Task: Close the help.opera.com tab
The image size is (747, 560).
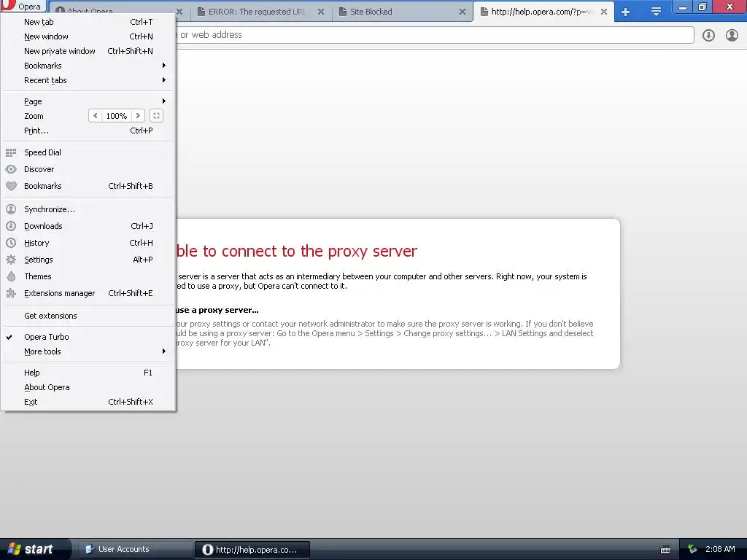Action: [x=603, y=12]
